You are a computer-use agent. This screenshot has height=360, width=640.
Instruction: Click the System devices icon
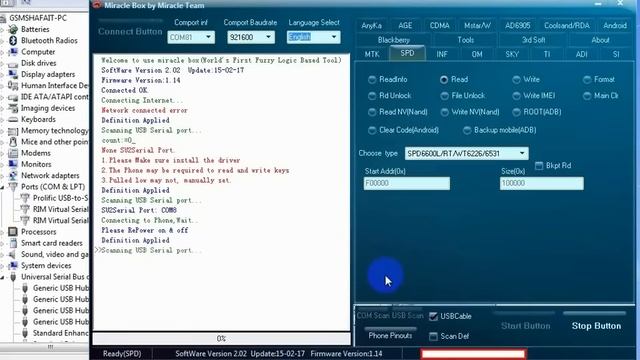click(13, 265)
